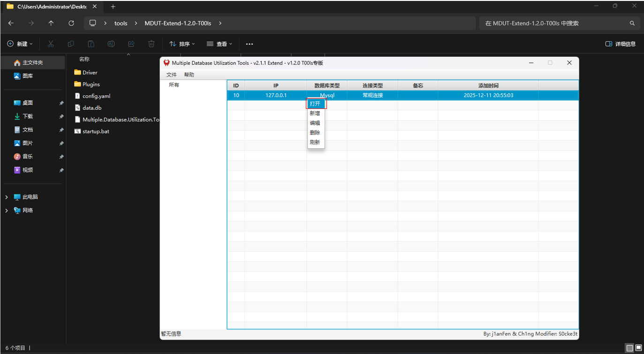The height and width of the screenshot is (354, 644).
Task: Choose 删除 from the context menu
Action: (316, 132)
